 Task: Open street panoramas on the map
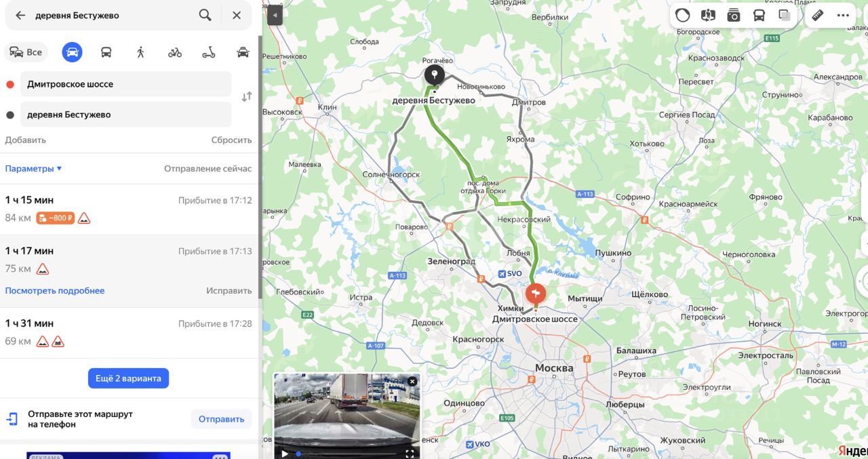pos(708,16)
